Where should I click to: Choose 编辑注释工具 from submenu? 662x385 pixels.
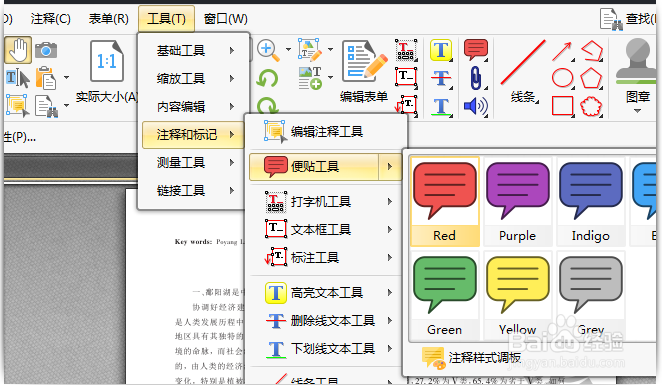pyautogui.click(x=326, y=132)
